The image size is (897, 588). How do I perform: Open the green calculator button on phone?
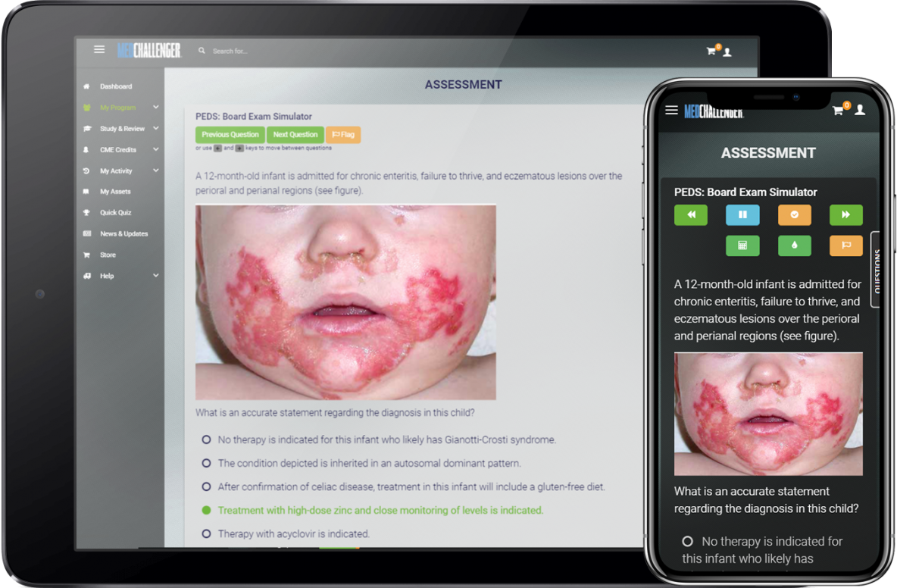[x=742, y=246]
